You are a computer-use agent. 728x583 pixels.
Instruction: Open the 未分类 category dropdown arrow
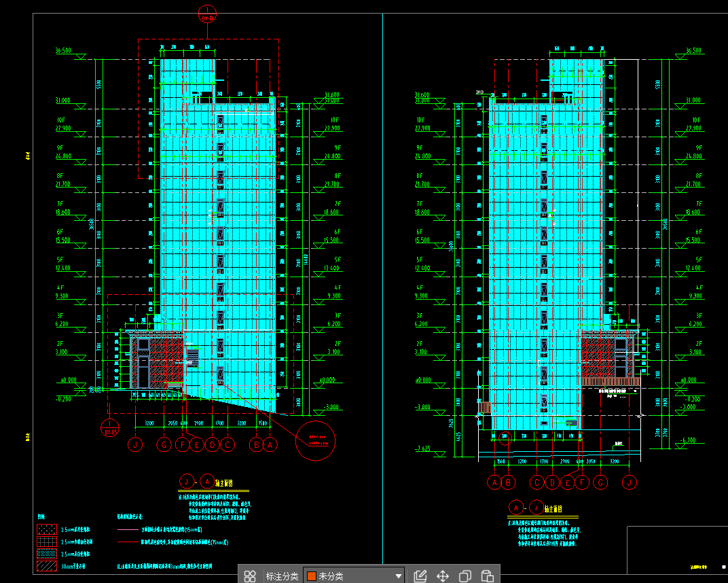pos(399,576)
